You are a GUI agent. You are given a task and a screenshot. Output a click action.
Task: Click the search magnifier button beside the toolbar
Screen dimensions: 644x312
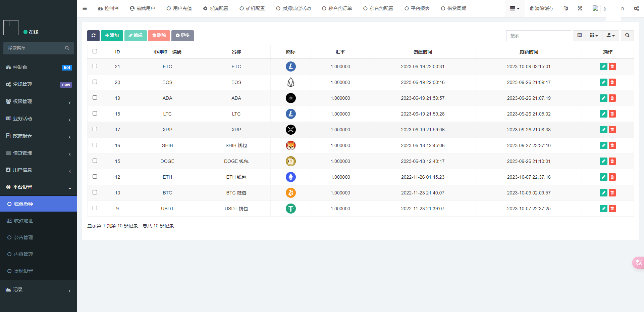(x=627, y=36)
